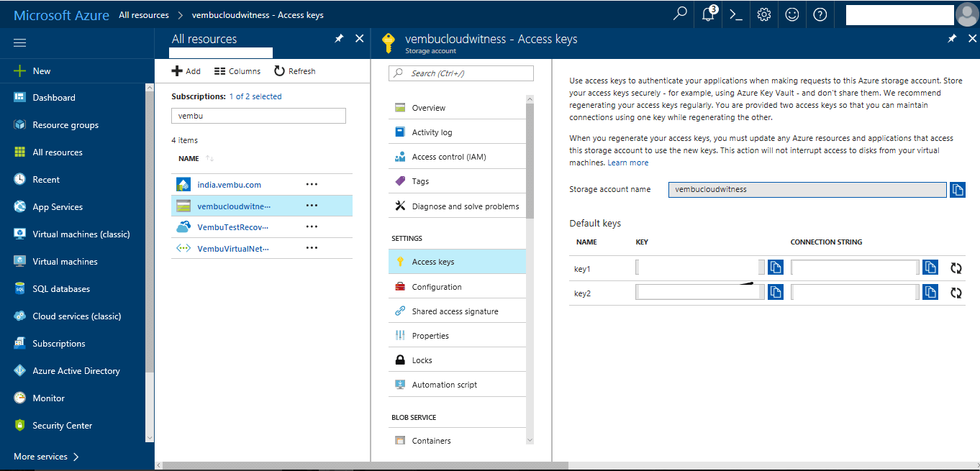Open ellipsis menu for india.vembu.com
This screenshot has width=980, height=471.
pyautogui.click(x=312, y=185)
